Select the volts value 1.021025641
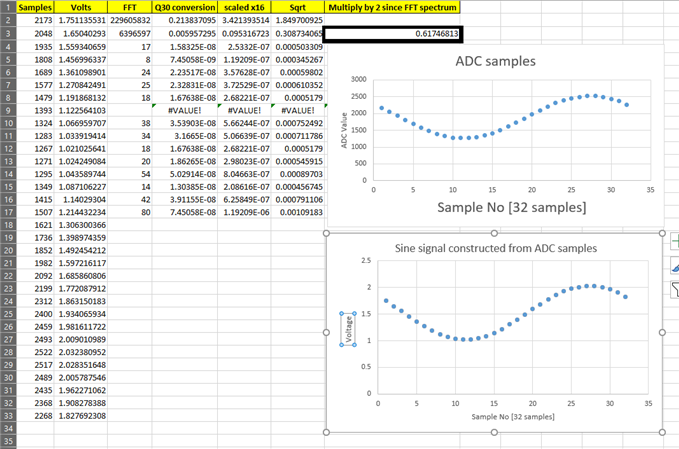Image resolution: width=679 pixels, height=449 pixels. coord(81,149)
